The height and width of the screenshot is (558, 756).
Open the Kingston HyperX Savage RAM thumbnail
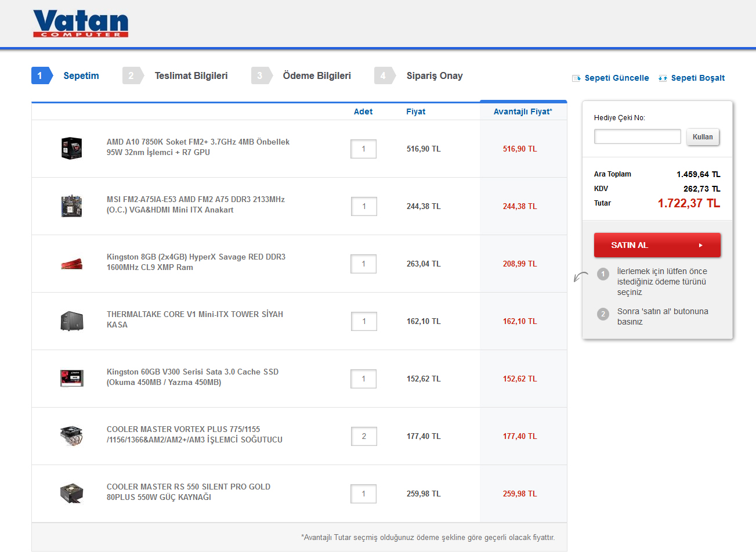(x=72, y=264)
